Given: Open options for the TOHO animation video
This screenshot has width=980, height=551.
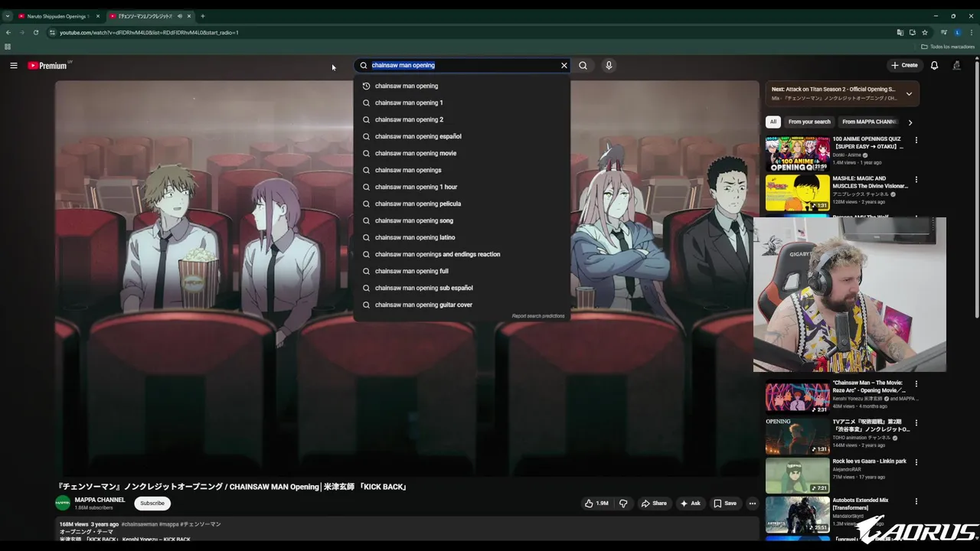Looking at the screenshot, I should point(916,422).
